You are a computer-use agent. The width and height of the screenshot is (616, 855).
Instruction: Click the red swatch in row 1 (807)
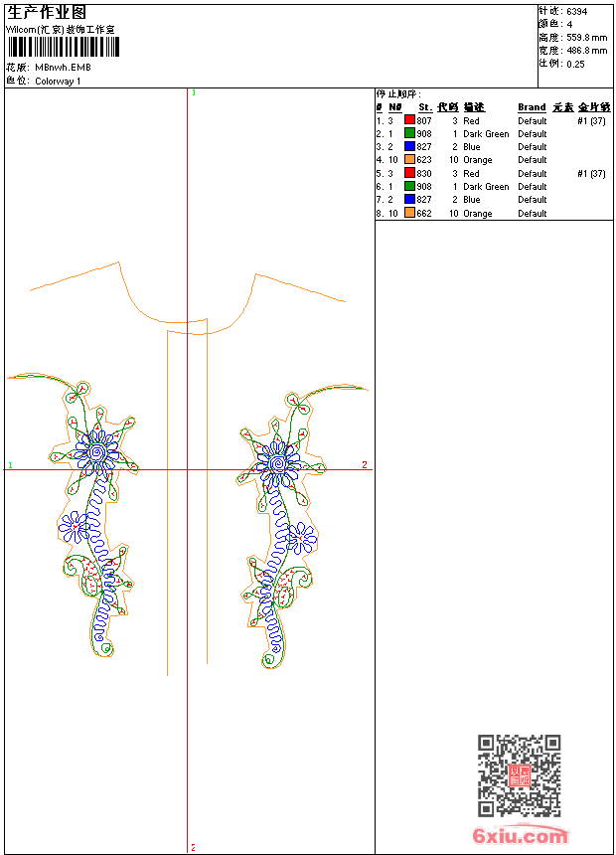coord(409,120)
